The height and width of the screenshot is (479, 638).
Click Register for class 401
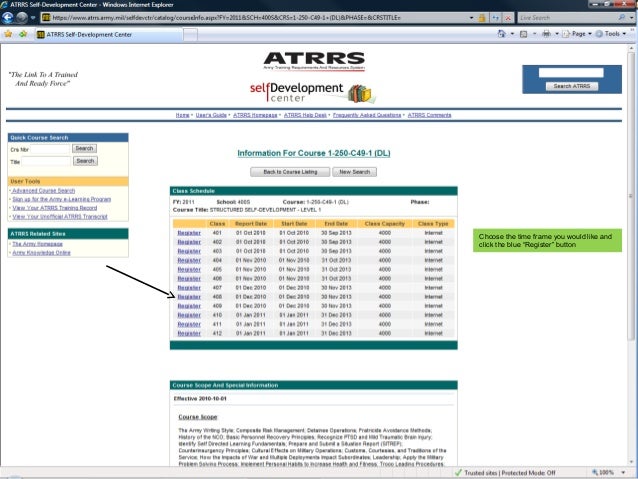click(189, 233)
